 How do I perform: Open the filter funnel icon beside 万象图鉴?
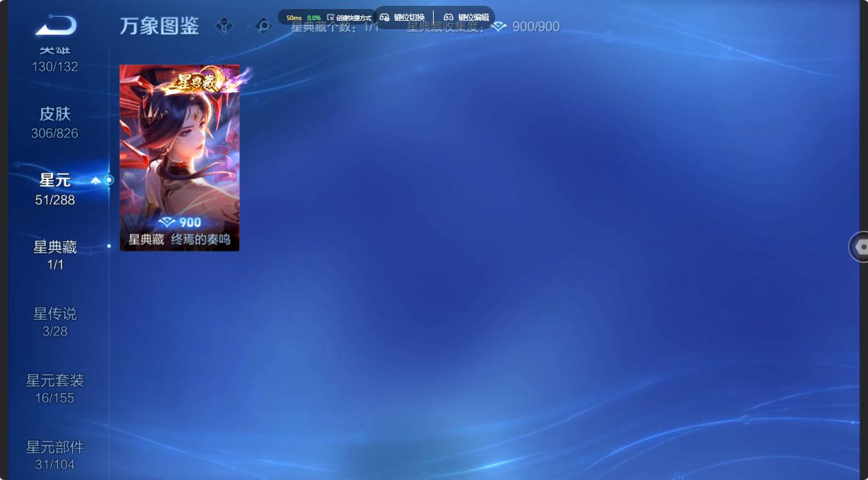tap(224, 26)
